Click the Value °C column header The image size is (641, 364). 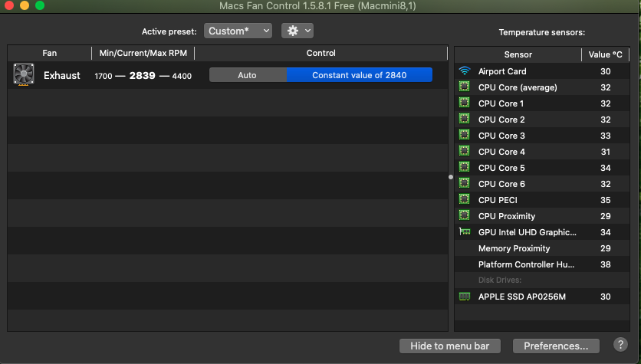(x=606, y=54)
